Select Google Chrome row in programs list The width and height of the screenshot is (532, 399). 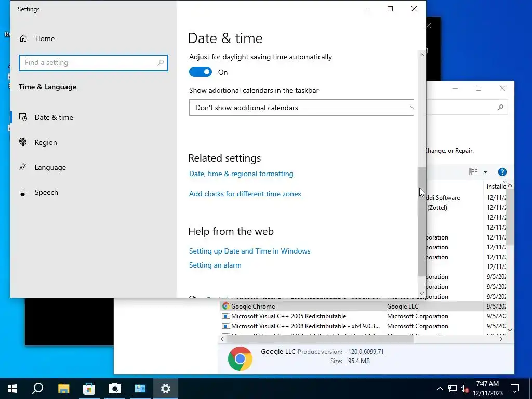[x=363, y=307]
